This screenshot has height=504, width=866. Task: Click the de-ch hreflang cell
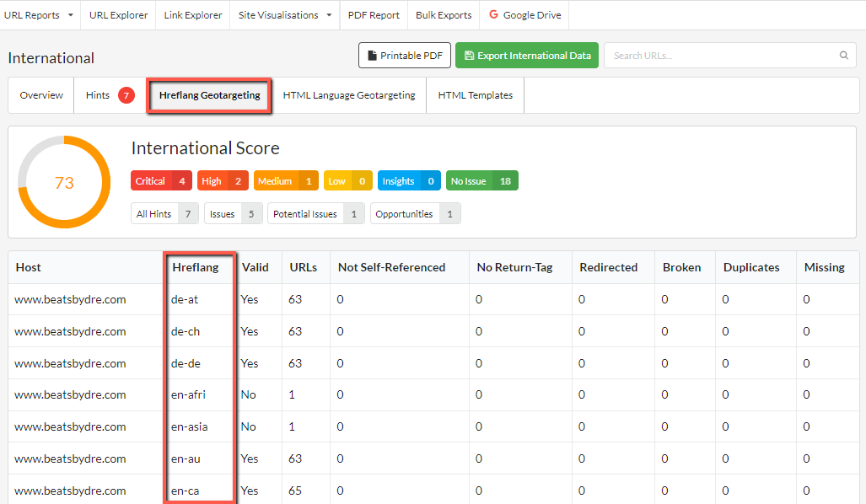click(x=186, y=331)
